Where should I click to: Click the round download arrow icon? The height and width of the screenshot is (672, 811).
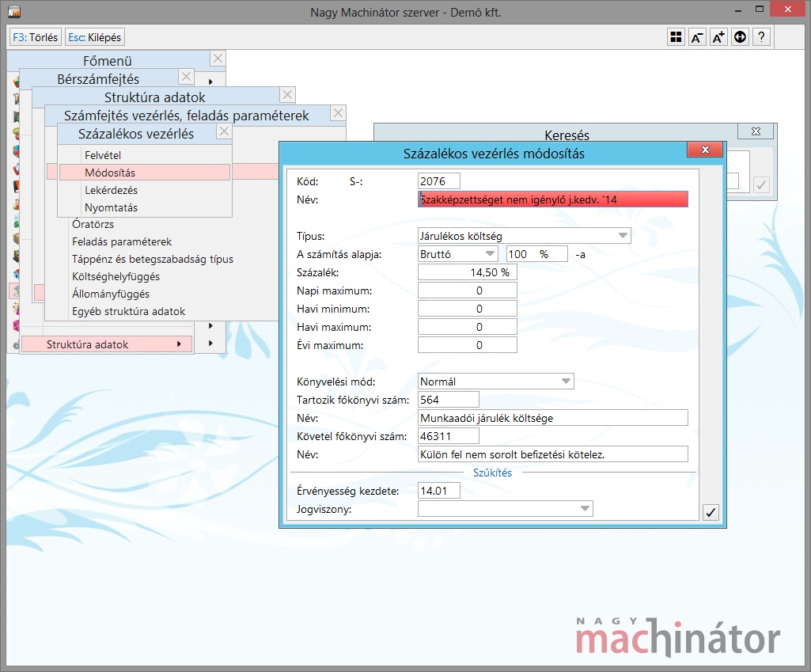(740, 37)
